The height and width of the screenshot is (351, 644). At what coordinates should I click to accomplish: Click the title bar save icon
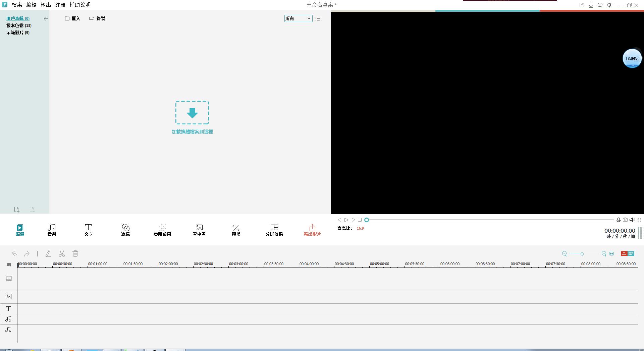tap(582, 5)
